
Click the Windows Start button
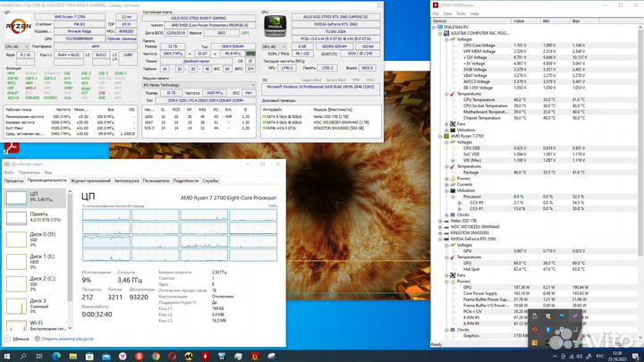(8, 355)
